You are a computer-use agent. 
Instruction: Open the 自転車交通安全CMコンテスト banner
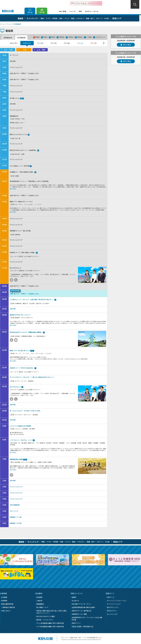tap(53, 560)
